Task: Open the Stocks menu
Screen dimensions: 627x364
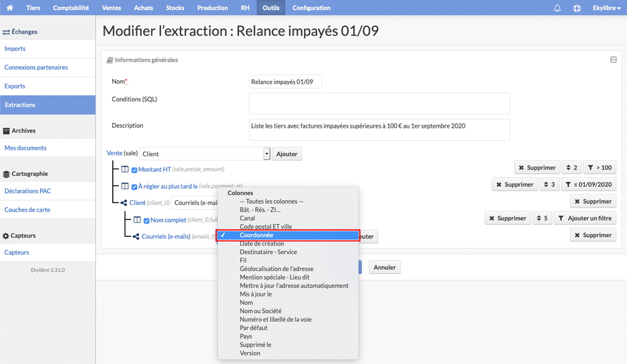Action: point(175,8)
